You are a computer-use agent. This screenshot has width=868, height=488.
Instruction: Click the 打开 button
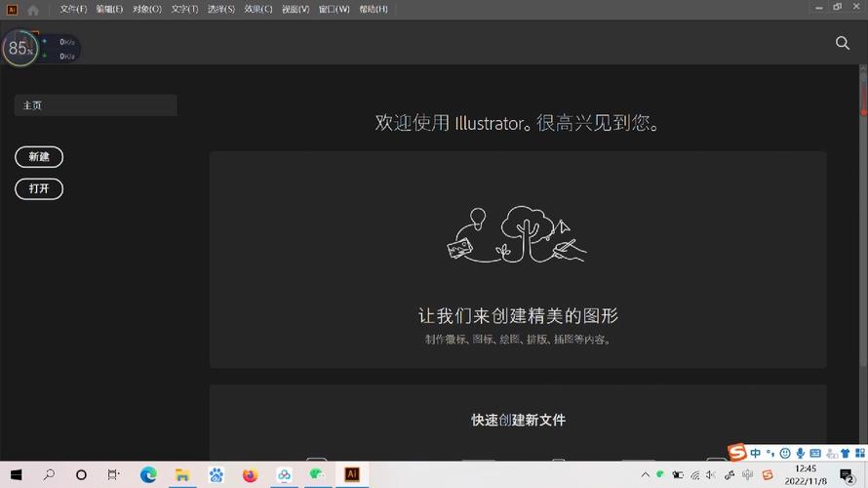39,188
